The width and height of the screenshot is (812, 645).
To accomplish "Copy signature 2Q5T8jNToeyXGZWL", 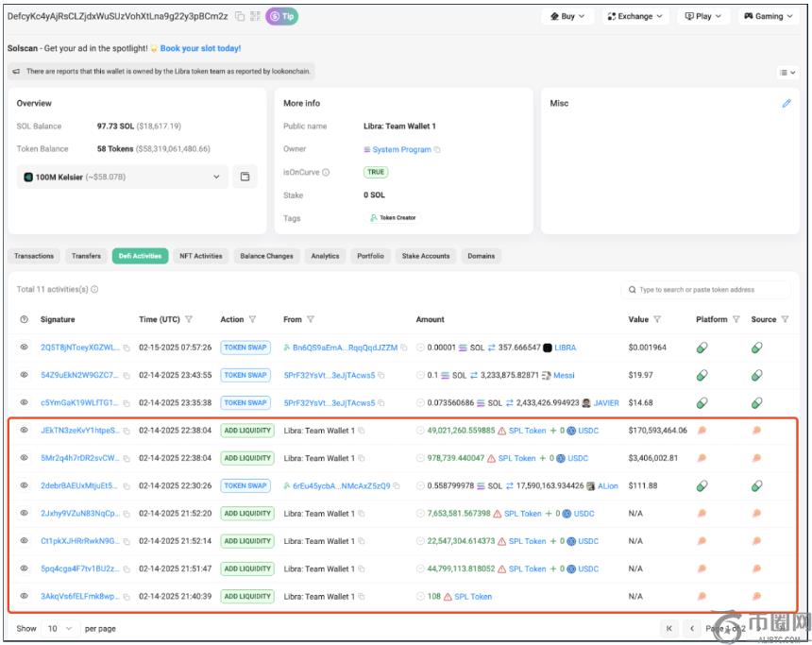I will tap(127, 348).
